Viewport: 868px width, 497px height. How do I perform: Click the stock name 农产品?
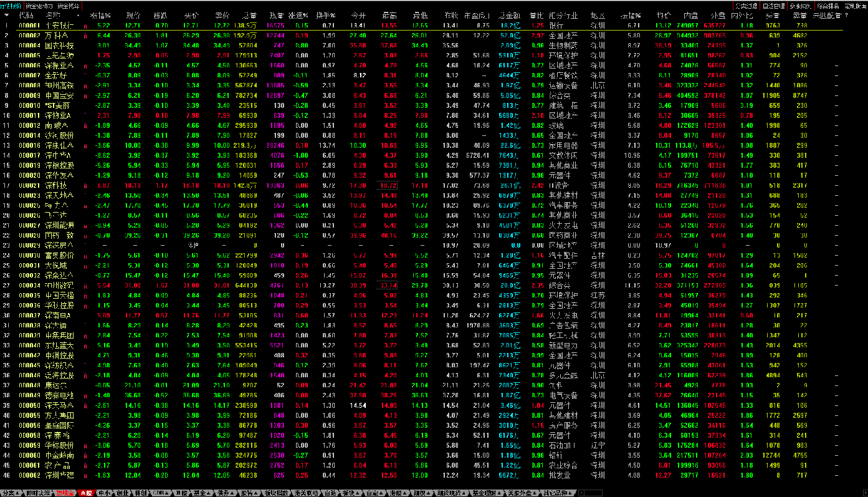(57, 465)
